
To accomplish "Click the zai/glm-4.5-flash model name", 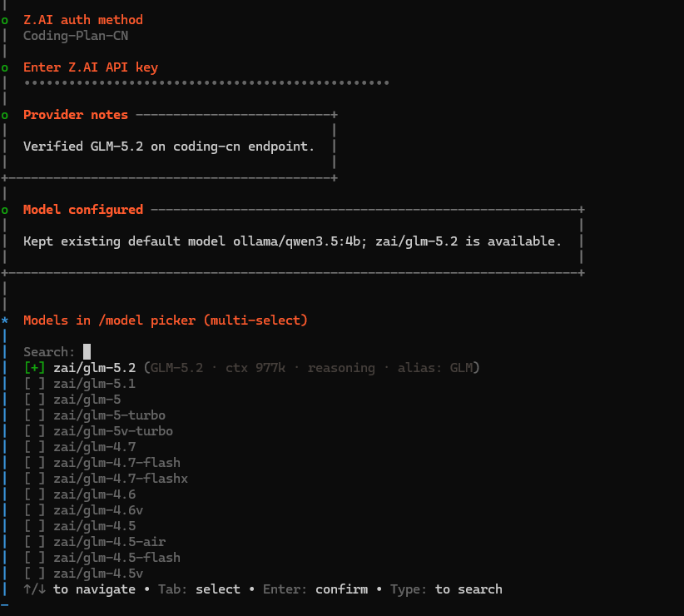I will [116, 558].
